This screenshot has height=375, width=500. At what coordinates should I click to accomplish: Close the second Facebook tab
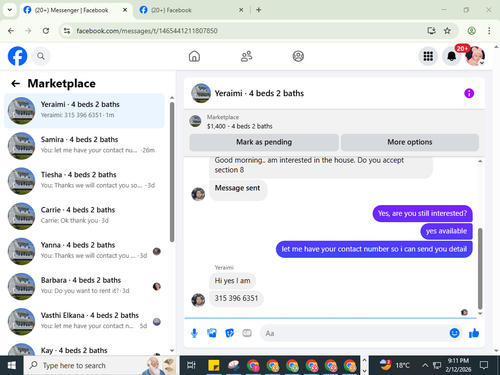tap(241, 10)
